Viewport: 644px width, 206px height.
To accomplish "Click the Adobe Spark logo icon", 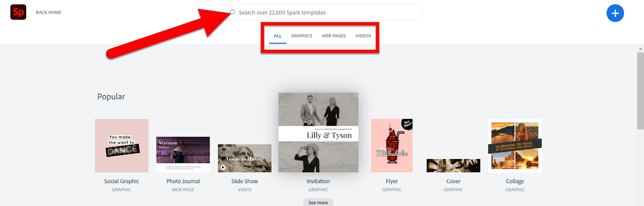I will (x=18, y=12).
